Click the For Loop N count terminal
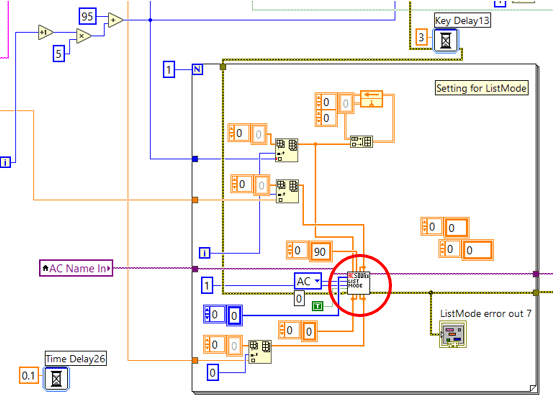The width and height of the screenshot is (554, 401). pos(197,69)
